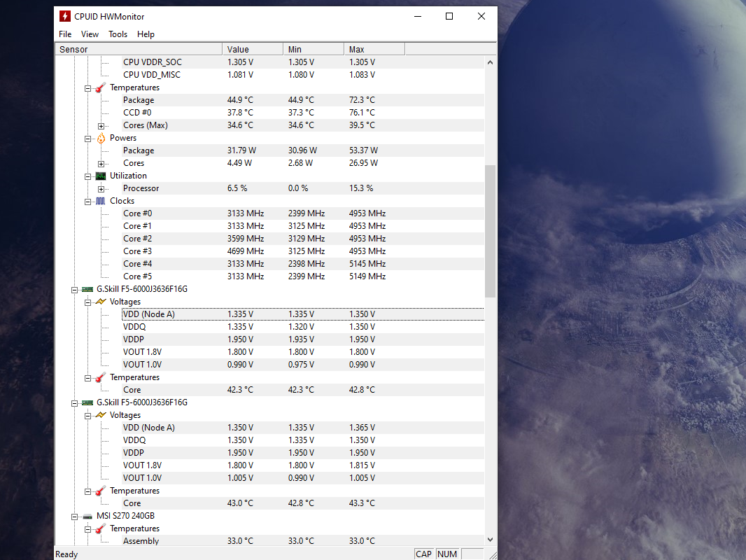The height and width of the screenshot is (560, 746).
Task: Click the voltage icon under first G.Skill module
Action: click(x=100, y=302)
